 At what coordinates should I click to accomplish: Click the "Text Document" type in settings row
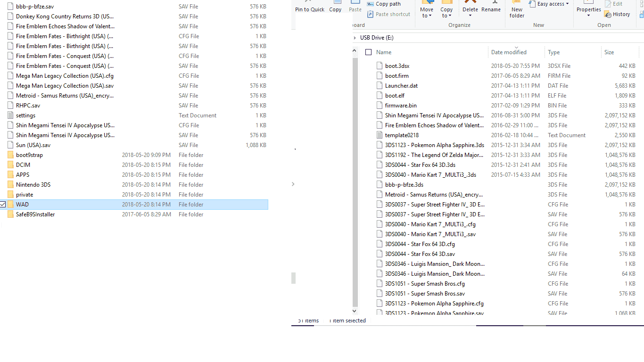pos(198,115)
